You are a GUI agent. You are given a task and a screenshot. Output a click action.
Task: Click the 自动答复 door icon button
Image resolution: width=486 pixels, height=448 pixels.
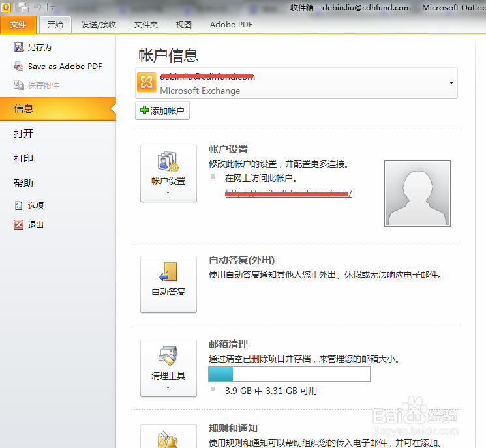tap(168, 284)
